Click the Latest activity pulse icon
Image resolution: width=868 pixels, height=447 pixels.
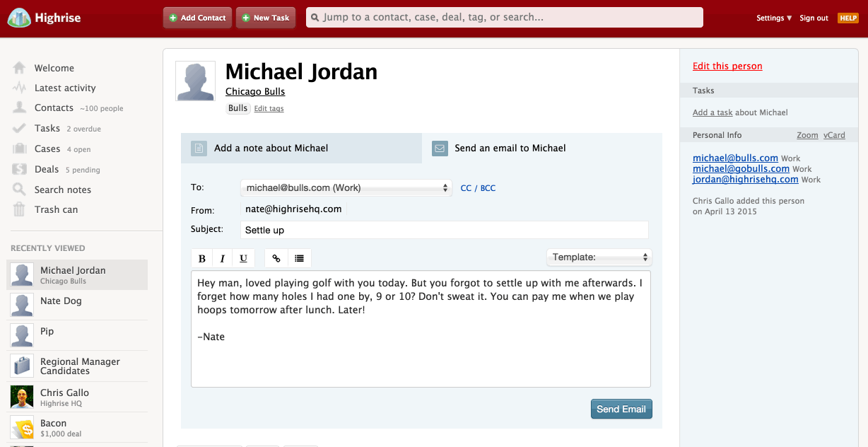pos(20,88)
